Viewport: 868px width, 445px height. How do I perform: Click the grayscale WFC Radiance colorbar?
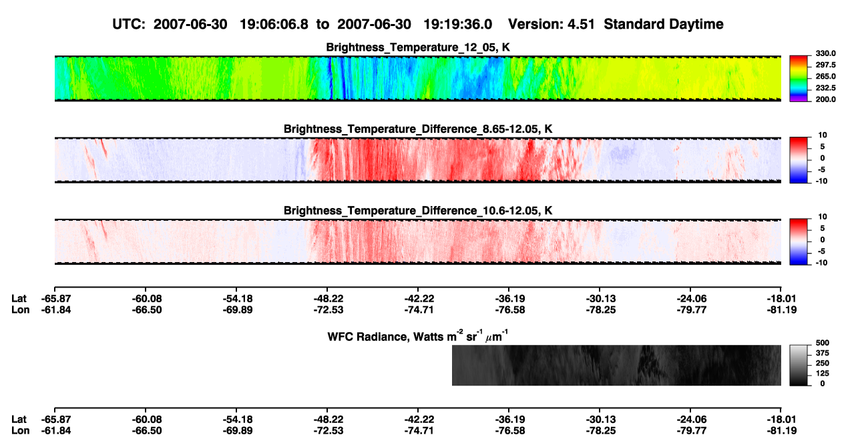pos(799,366)
